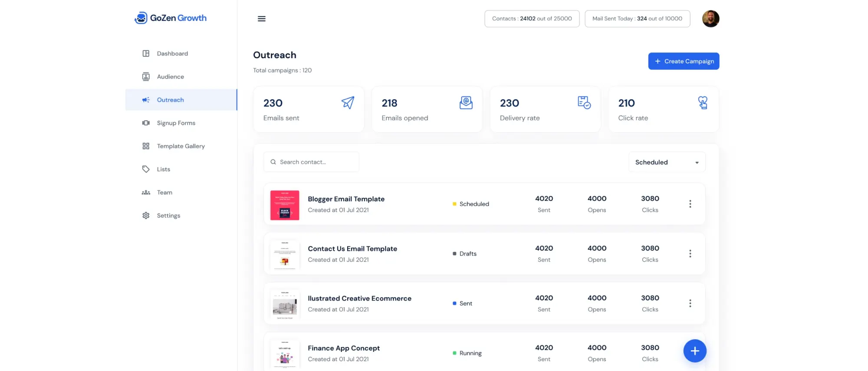Open Template Gallery from sidebar
Viewport: 868px width, 371px height.
181,146
